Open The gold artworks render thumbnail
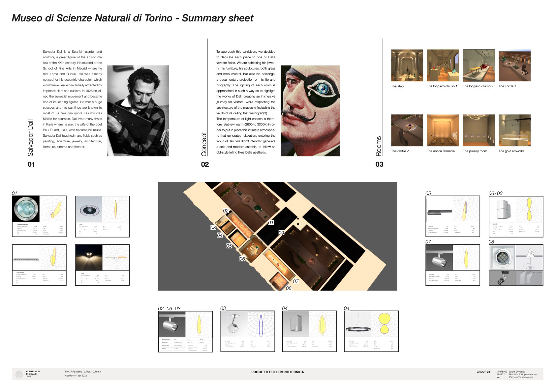 point(514,130)
